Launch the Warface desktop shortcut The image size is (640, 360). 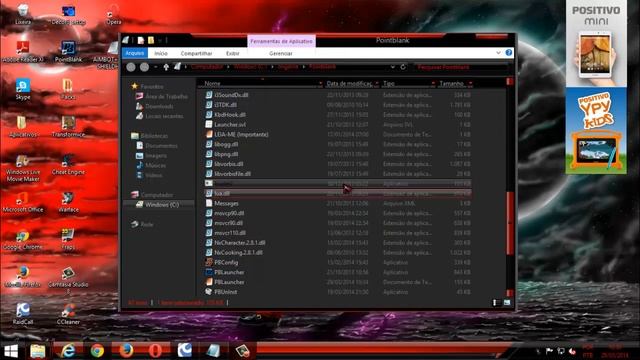[68, 202]
